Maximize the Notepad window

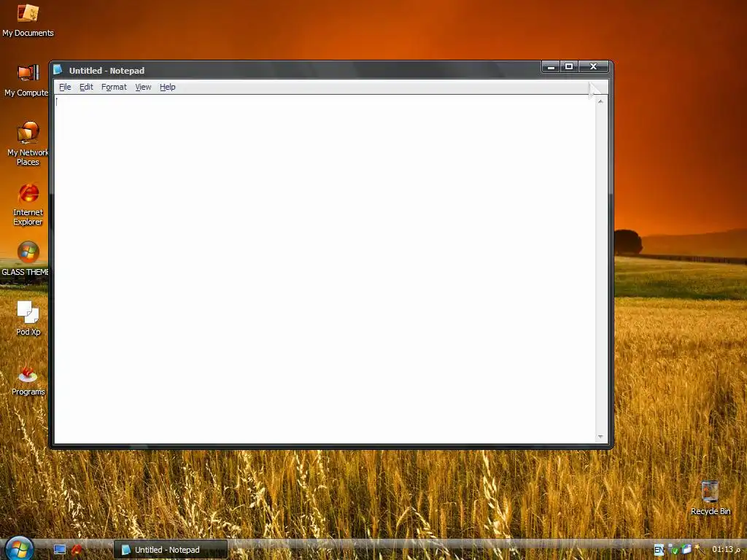(569, 66)
